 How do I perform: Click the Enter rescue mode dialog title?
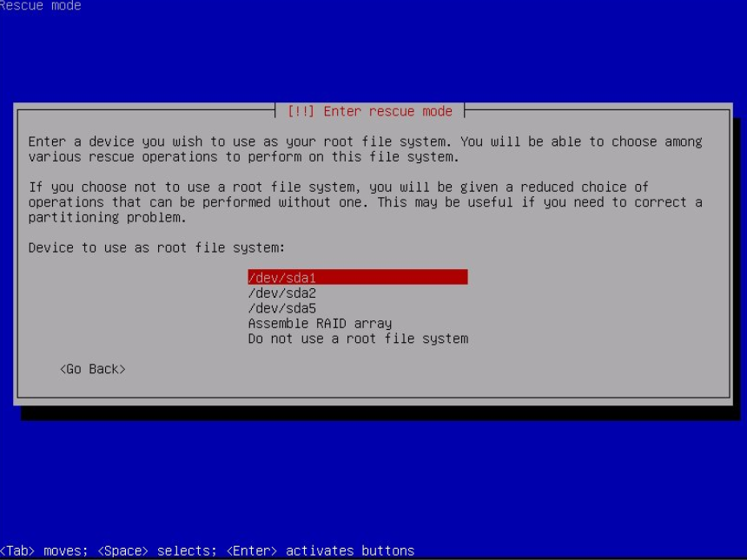[387, 111]
